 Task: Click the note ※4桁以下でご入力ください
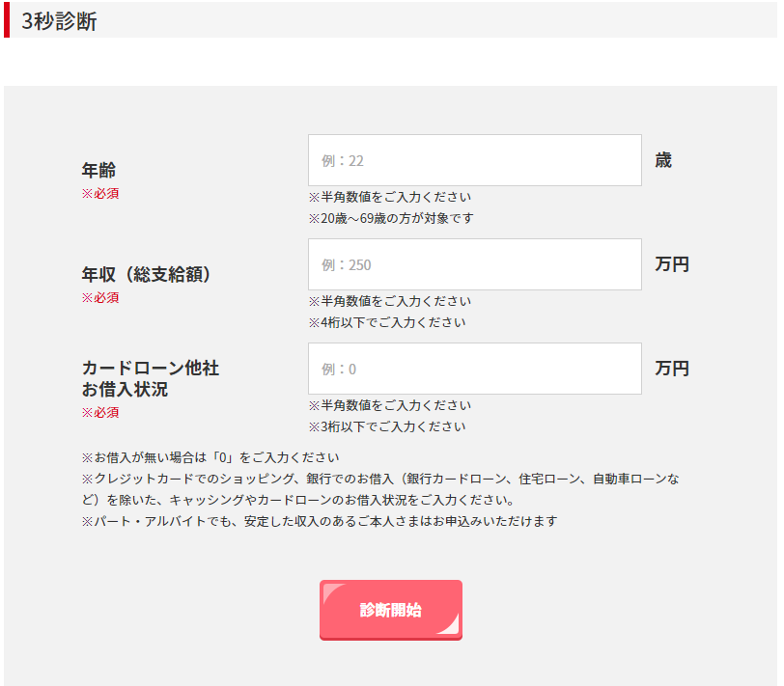tap(387, 322)
